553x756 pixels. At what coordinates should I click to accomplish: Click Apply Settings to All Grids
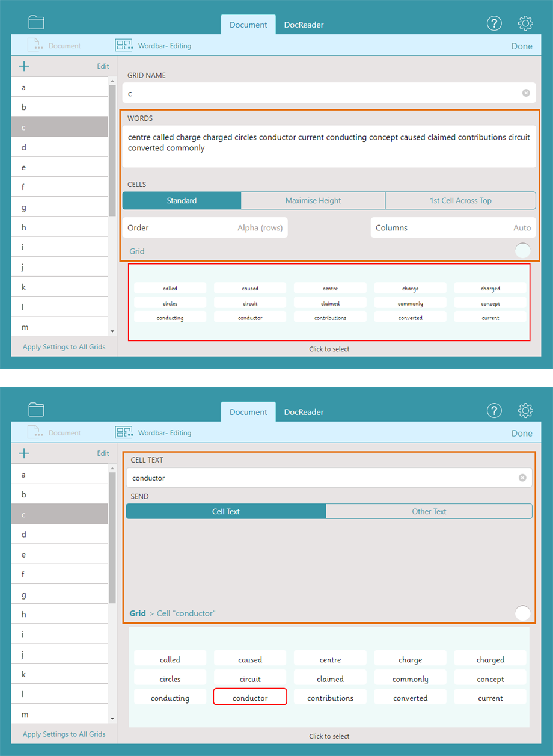coord(63,346)
